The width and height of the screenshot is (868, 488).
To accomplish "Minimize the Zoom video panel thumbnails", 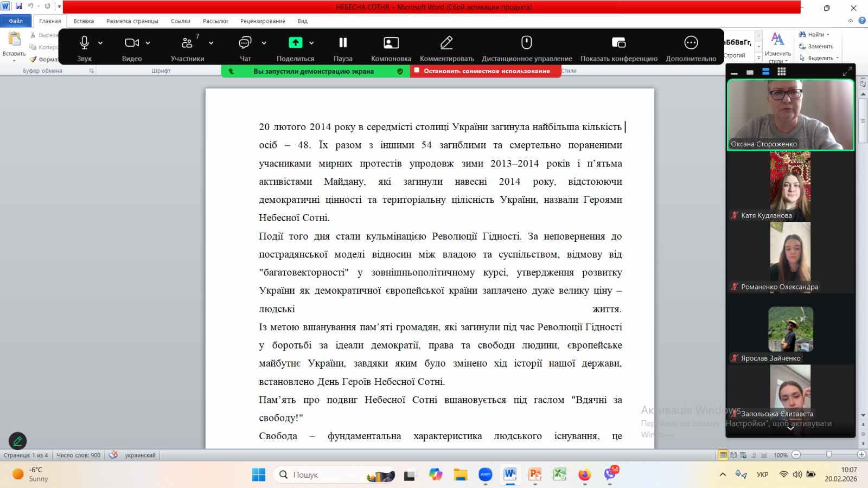I will pos(734,72).
